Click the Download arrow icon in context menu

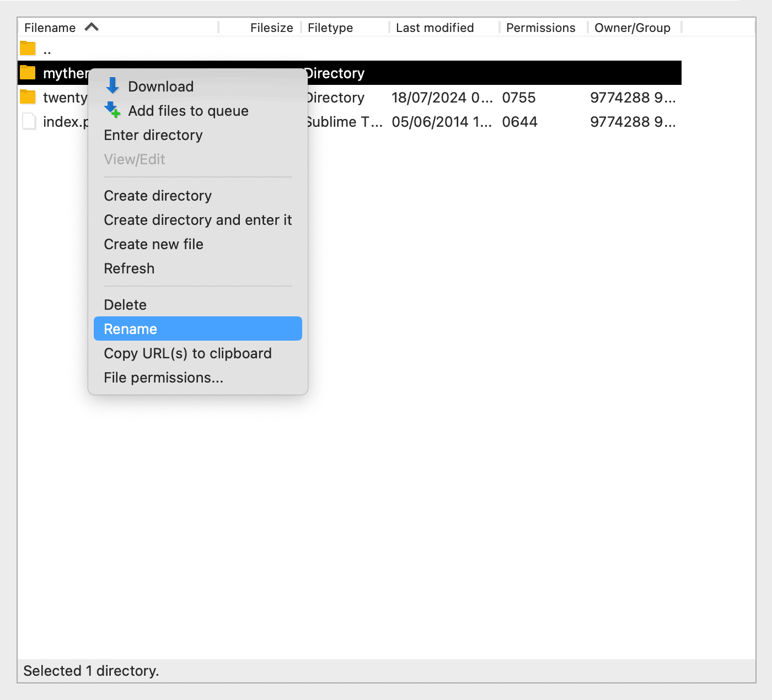pyautogui.click(x=112, y=85)
